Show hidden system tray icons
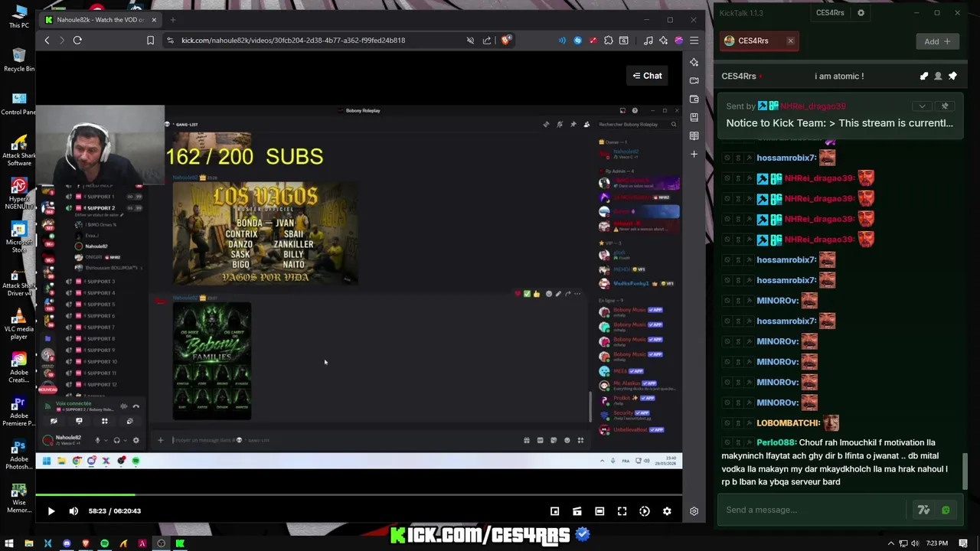 pyautogui.click(x=890, y=543)
